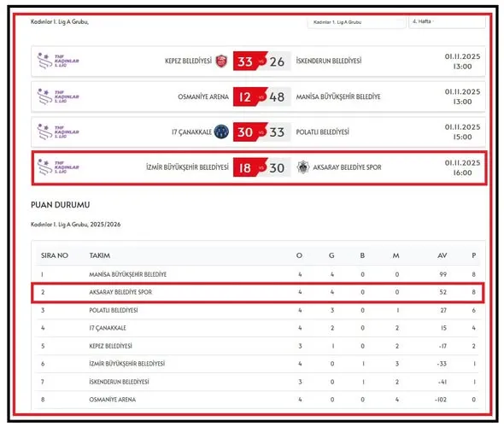Click THF Kadınlar 1. Lig logo in 17 Çanakkale row

58,132
